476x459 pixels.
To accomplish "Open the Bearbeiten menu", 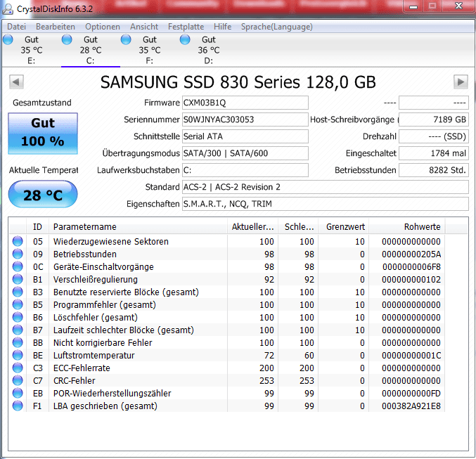I will pos(56,27).
